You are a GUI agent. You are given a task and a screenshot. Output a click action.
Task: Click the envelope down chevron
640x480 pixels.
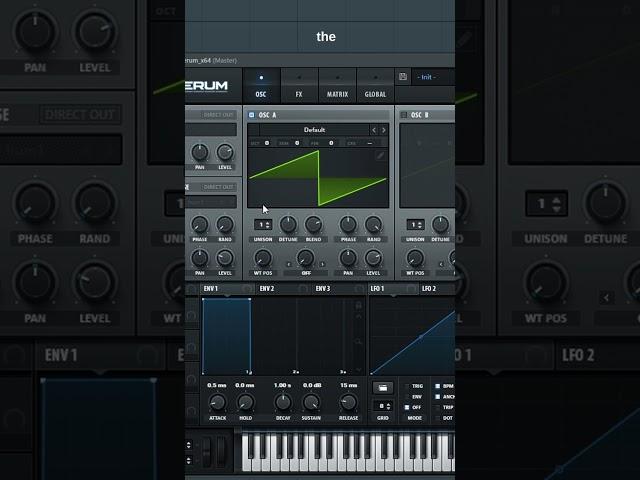click(x=358, y=369)
